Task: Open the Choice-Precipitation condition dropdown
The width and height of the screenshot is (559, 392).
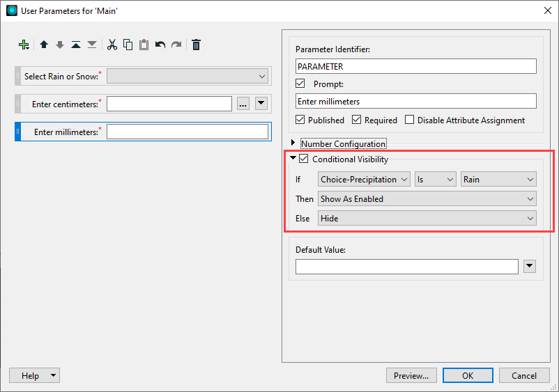Action: point(364,180)
